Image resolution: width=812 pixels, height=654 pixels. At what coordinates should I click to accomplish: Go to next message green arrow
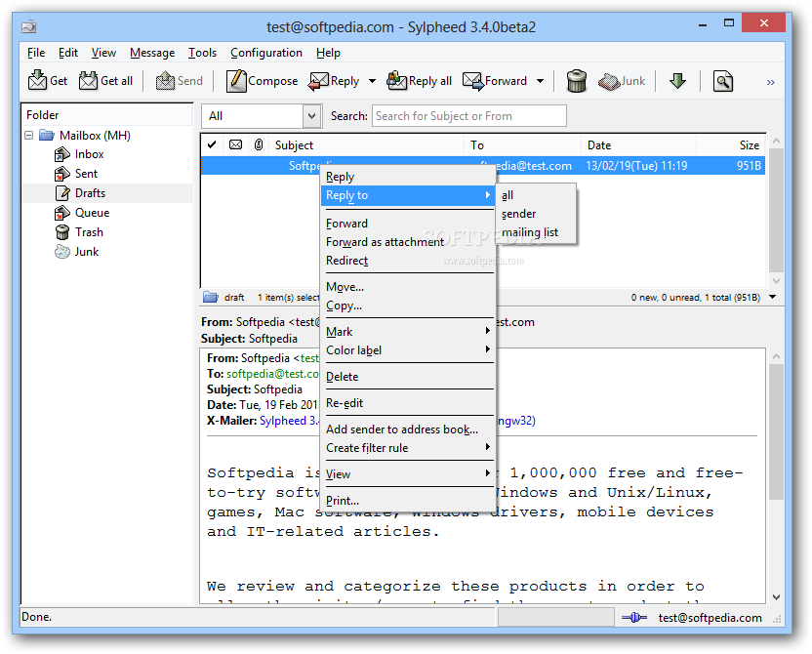tap(677, 81)
